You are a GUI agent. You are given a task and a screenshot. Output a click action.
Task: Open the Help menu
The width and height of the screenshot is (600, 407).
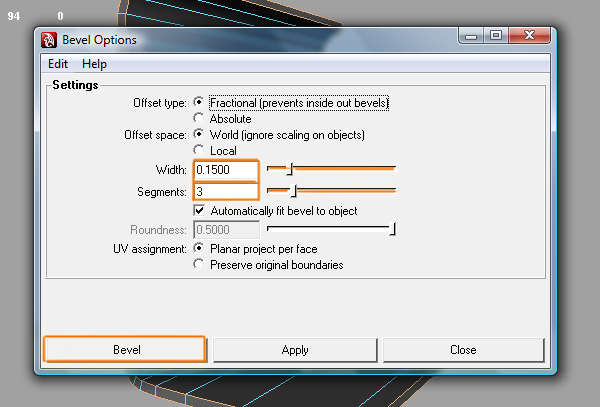[94, 64]
